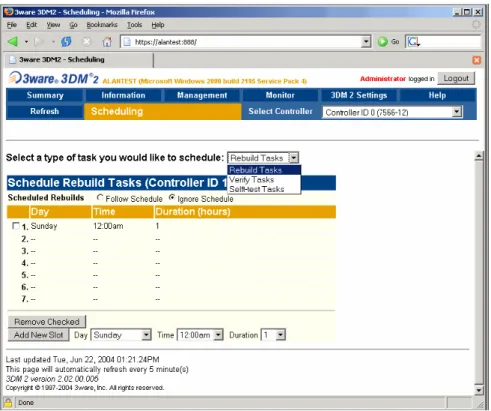Click the page scrollbar down arrow
This screenshot has height=411, width=491.
pos(479,390)
